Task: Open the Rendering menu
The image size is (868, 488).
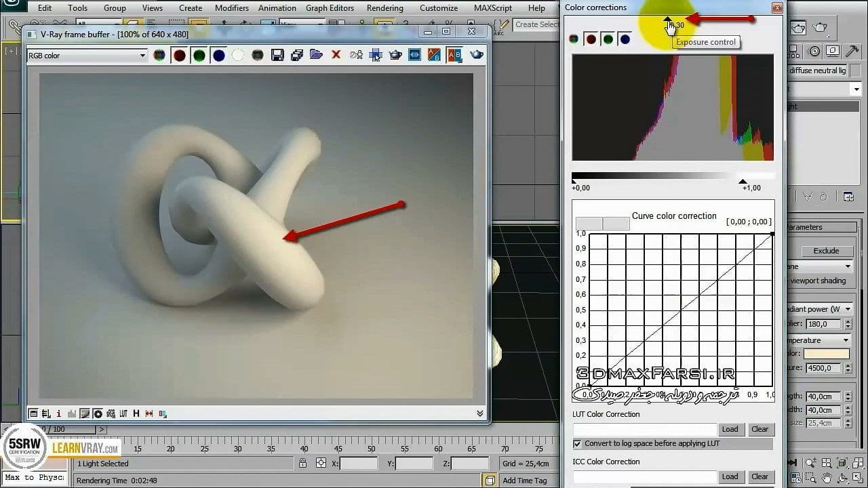Action: point(384,8)
